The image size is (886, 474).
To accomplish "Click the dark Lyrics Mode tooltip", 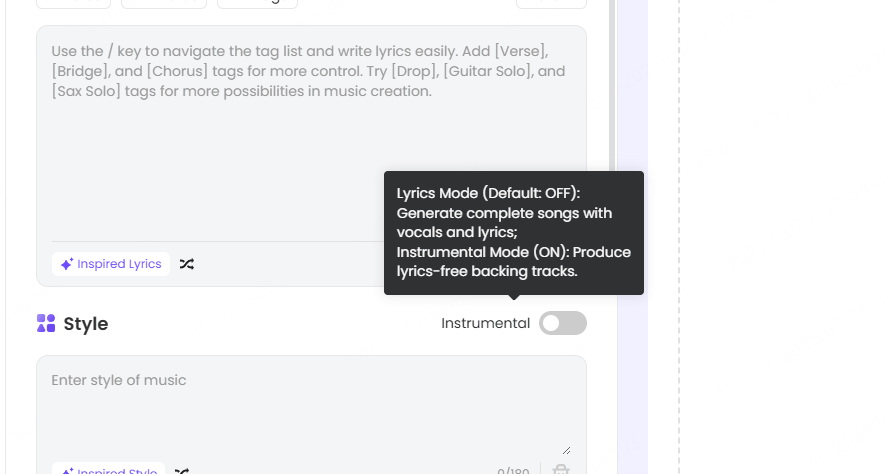I will (513, 232).
